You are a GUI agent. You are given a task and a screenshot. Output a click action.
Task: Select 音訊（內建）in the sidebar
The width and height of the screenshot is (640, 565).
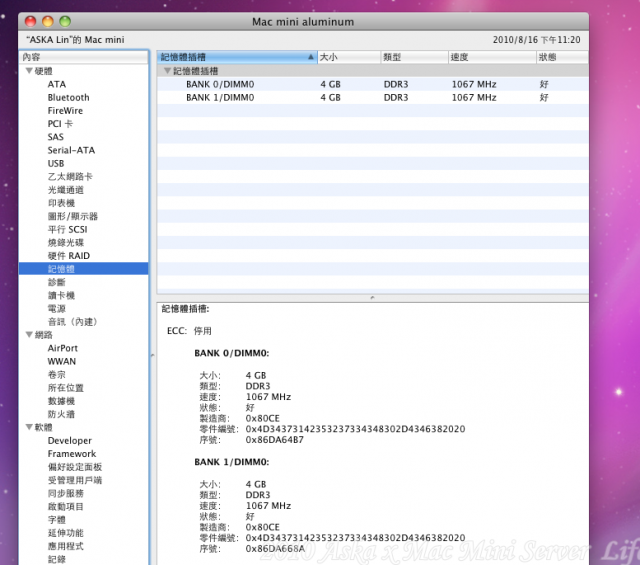click(x=72, y=321)
